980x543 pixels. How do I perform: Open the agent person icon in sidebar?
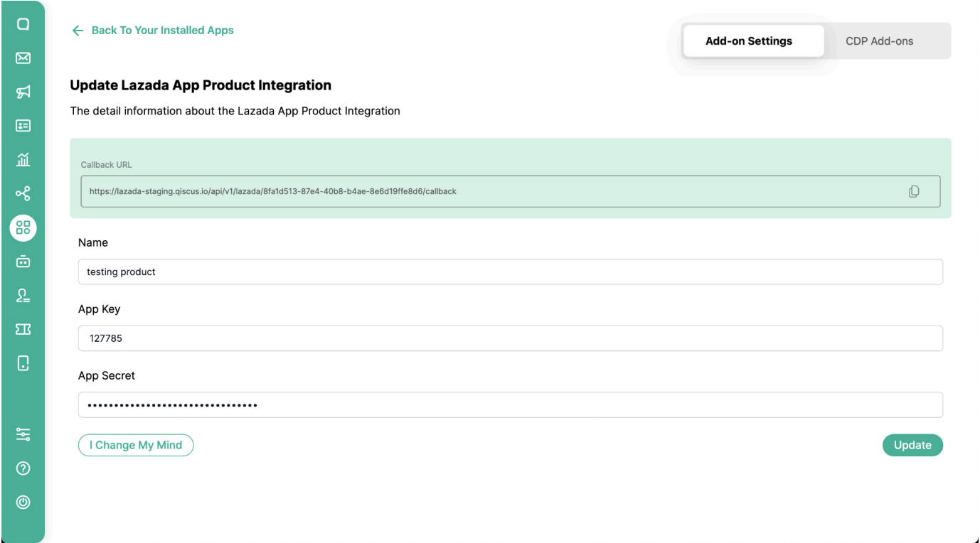click(23, 295)
